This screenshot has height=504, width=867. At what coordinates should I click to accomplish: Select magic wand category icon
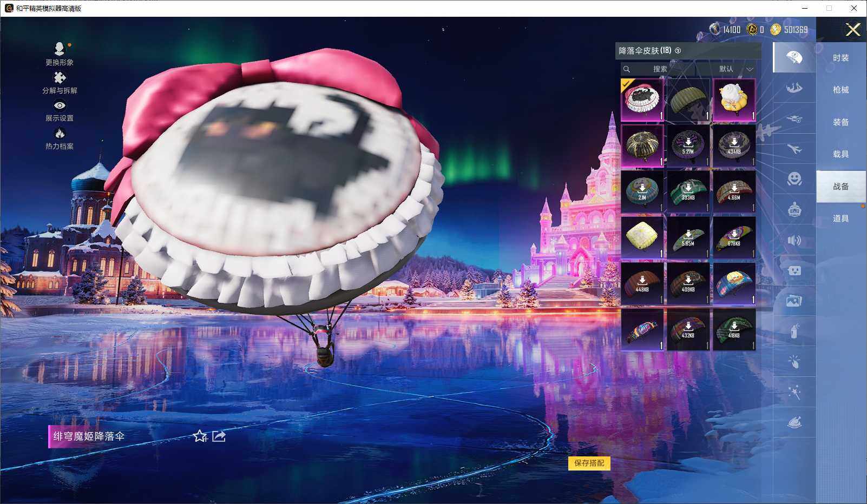pyautogui.click(x=794, y=392)
